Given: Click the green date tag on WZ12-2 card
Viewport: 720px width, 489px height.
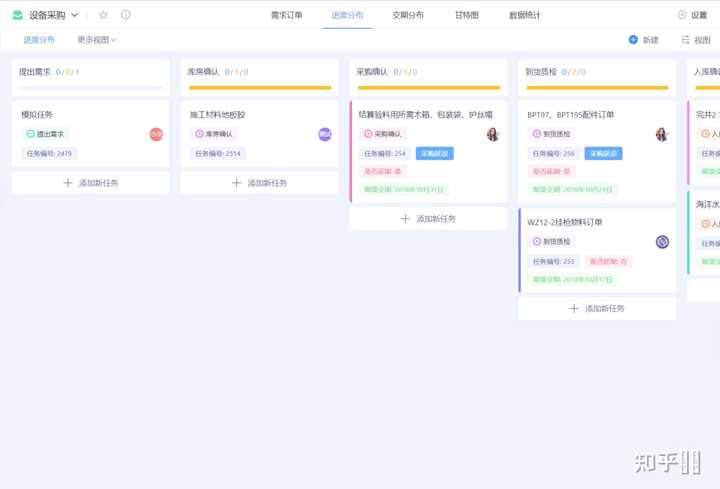Looking at the screenshot, I should pyautogui.click(x=573, y=279).
